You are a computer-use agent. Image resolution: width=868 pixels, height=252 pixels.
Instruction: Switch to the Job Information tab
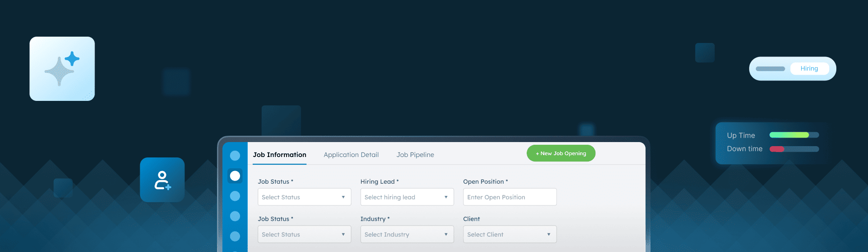[279, 155]
